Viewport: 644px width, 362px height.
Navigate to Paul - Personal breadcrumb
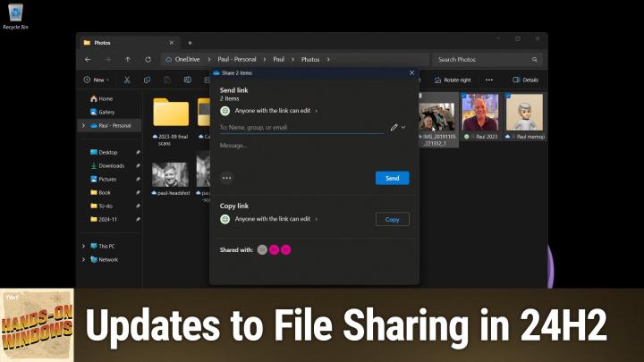[x=237, y=60]
